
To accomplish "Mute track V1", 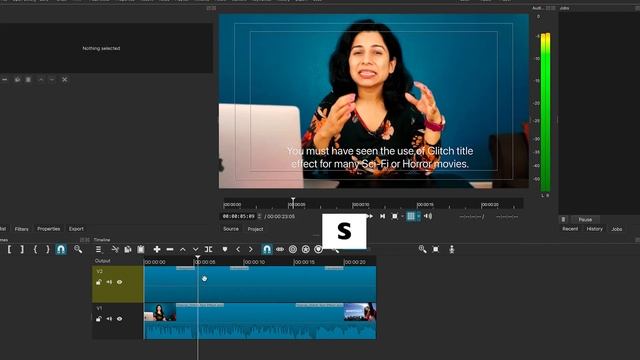I will pyautogui.click(x=109, y=319).
